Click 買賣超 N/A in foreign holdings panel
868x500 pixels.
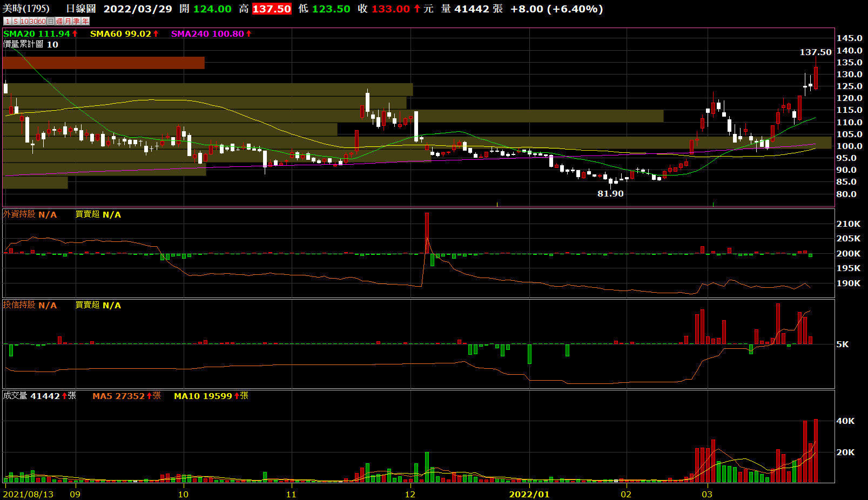[98, 214]
